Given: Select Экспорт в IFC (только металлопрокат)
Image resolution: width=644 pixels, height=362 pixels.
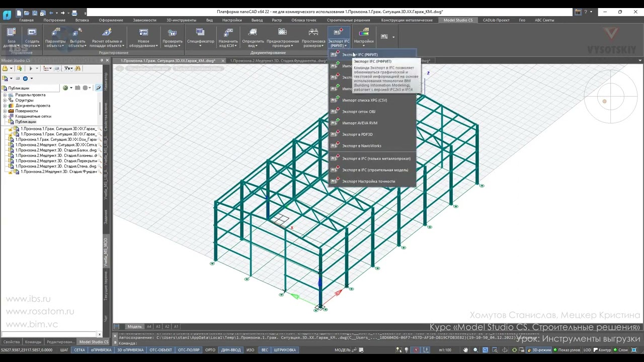Looking at the screenshot, I should tap(372, 158).
